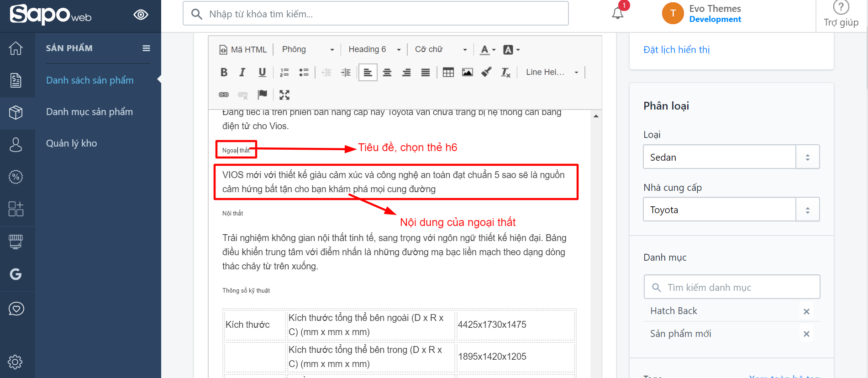Screen dimensions: 868x378
Task: Click the "Kích thước" table cell
Action: [x=255, y=325]
